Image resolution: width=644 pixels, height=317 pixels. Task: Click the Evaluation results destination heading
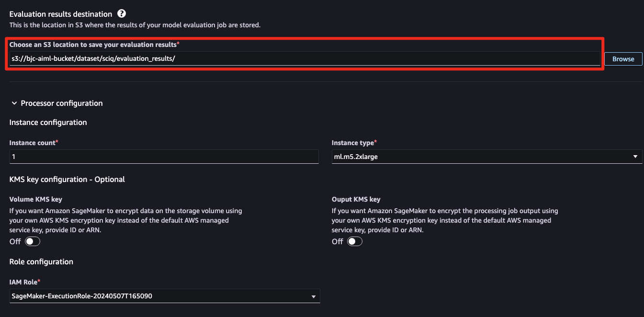pos(61,14)
